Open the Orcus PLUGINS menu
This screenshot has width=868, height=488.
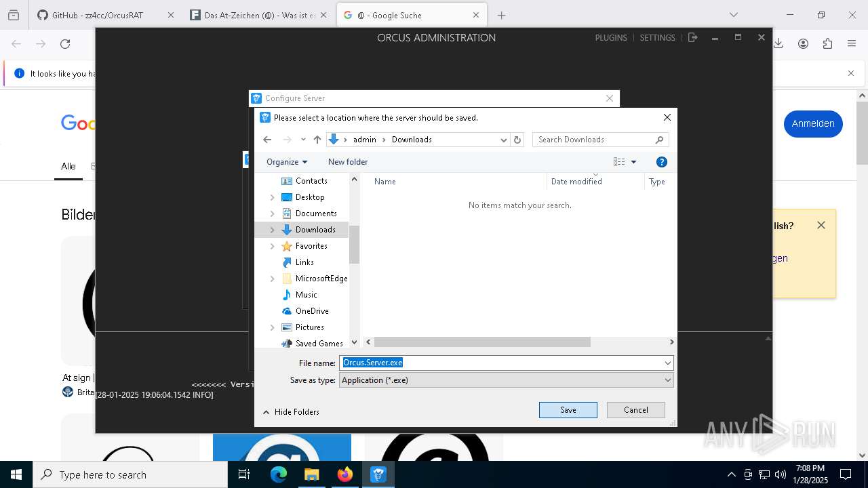[x=611, y=38]
